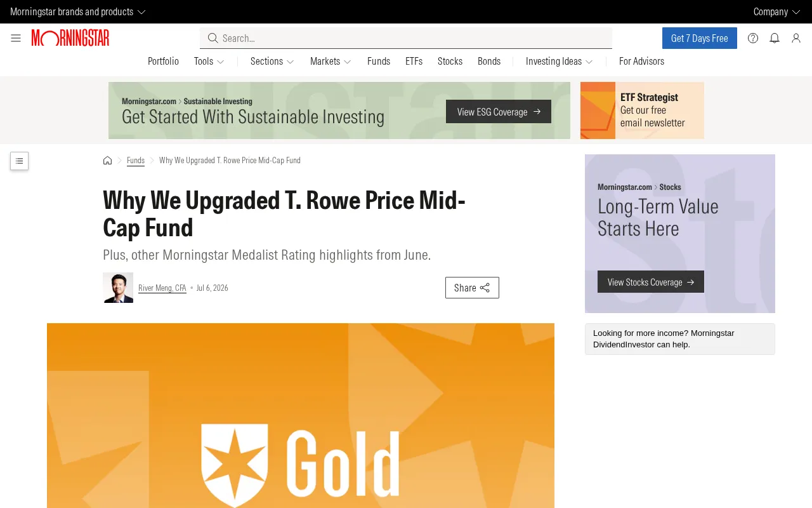Open the Investing Ideas dropdown

(559, 61)
